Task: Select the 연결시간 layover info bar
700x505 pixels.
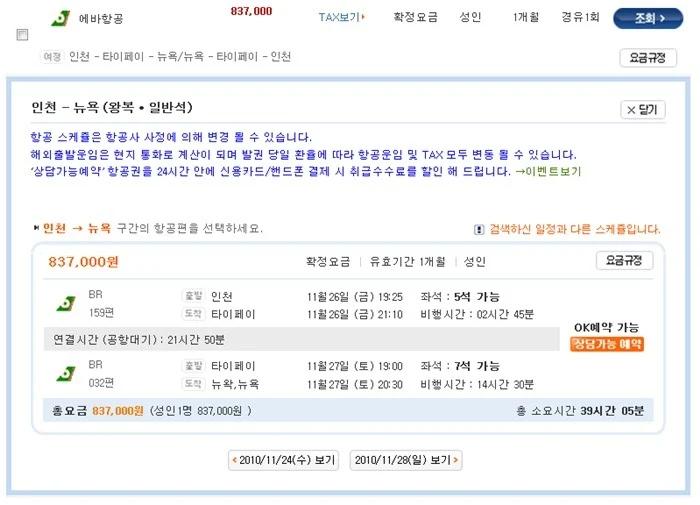Action: [x=301, y=339]
